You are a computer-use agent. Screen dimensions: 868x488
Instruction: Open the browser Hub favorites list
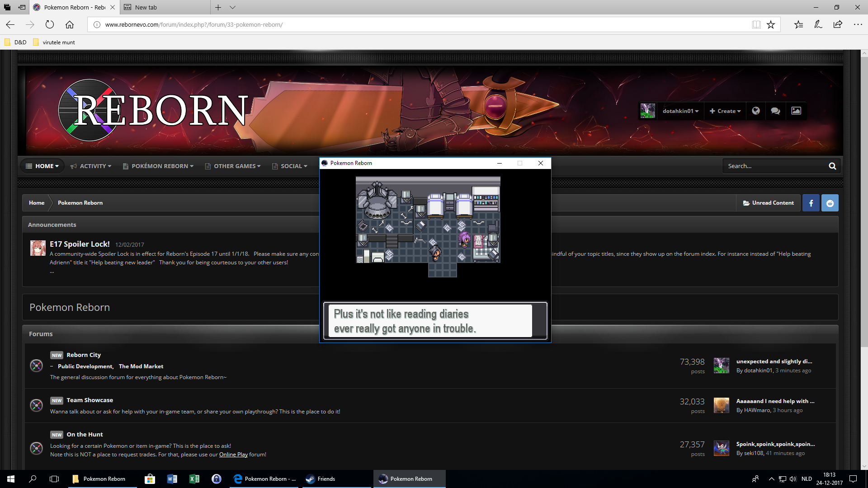[x=798, y=24]
